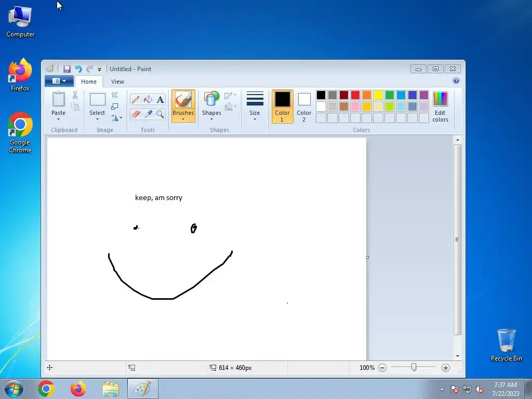The width and height of the screenshot is (532, 399).
Task: Click the Redo arrow in title bar
Action: tap(89, 69)
